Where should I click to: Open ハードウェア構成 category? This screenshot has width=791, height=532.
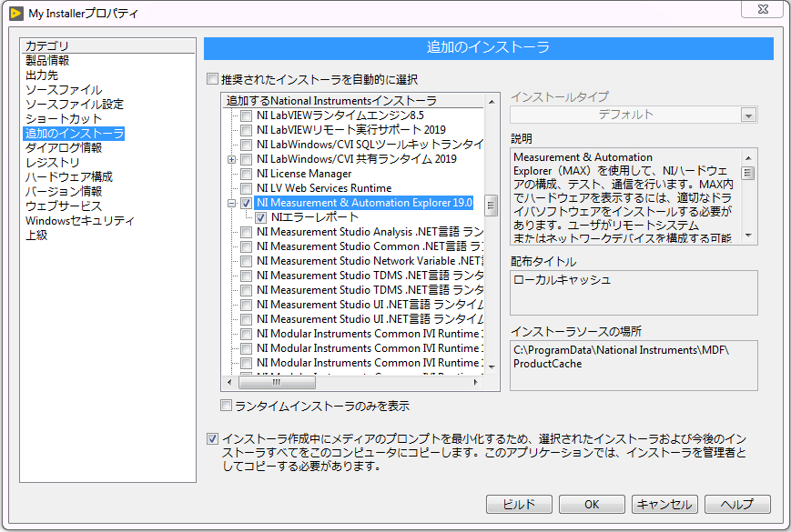click(x=69, y=176)
